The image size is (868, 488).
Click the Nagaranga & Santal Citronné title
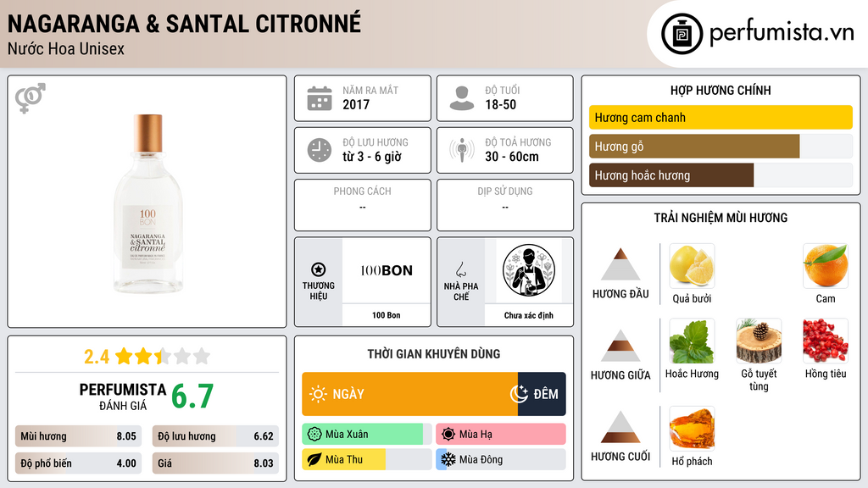point(184,24)
